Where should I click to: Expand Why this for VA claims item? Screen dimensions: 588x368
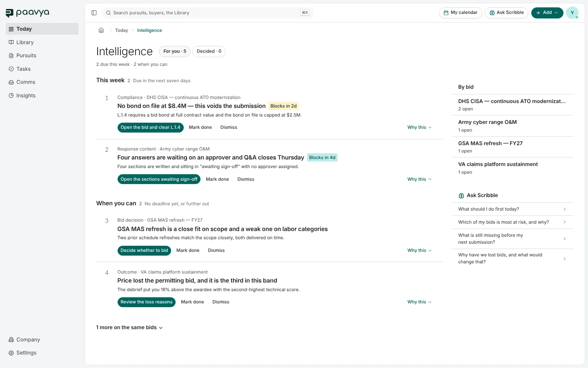click(x=419, y=302)
